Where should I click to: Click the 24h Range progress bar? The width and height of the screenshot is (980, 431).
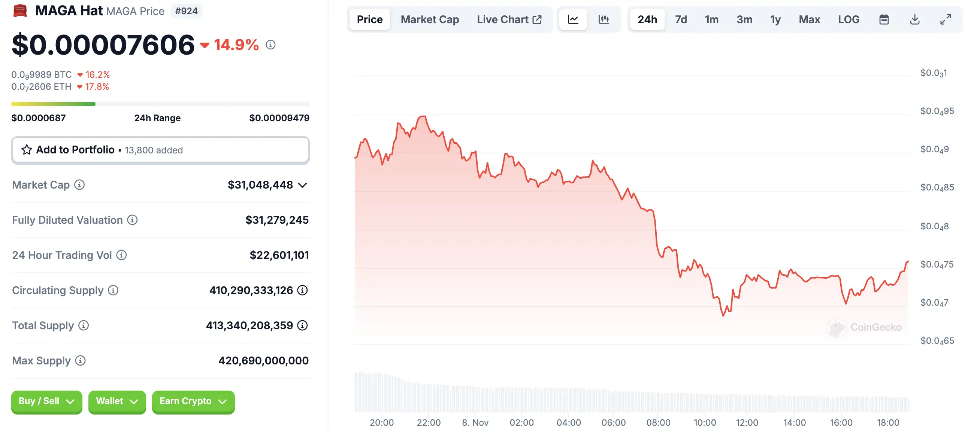click(160, 104)
